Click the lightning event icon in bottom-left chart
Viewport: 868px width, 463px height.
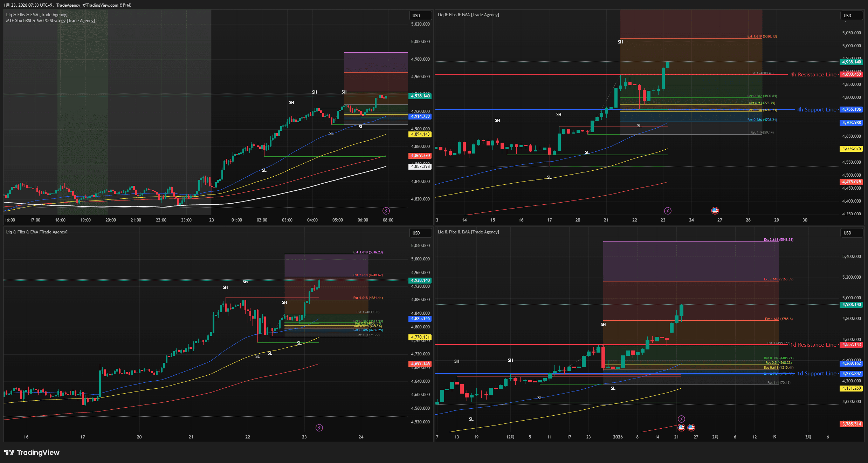tap(319, 428)
